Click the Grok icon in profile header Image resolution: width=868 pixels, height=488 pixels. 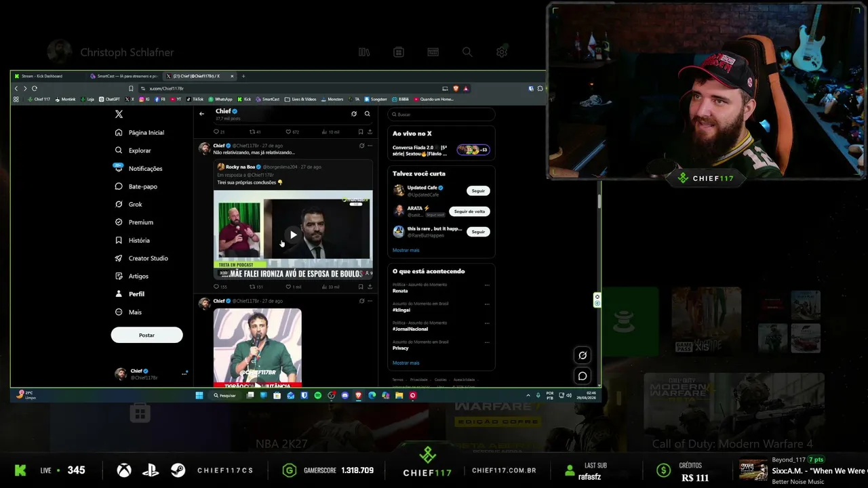click(354, 114)
